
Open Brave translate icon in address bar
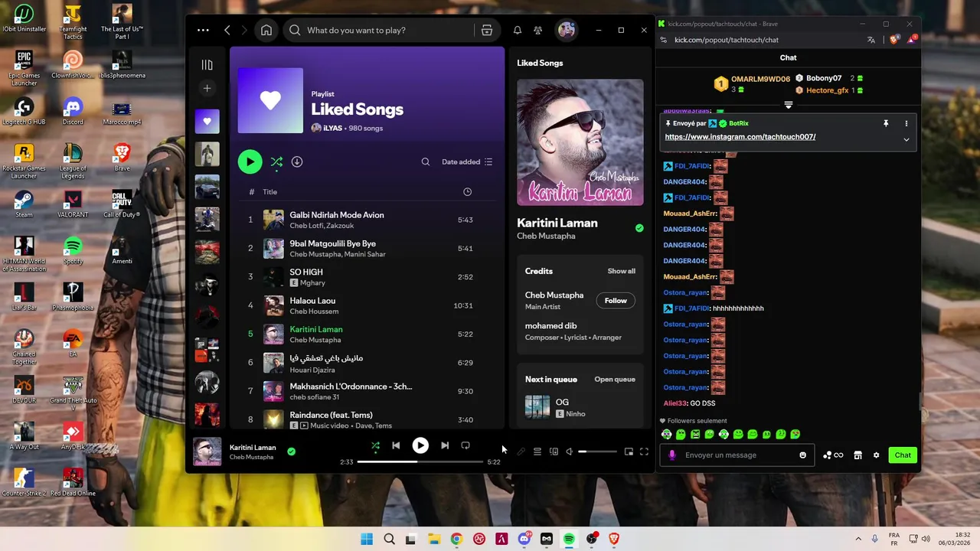click(x=871, y=40)
